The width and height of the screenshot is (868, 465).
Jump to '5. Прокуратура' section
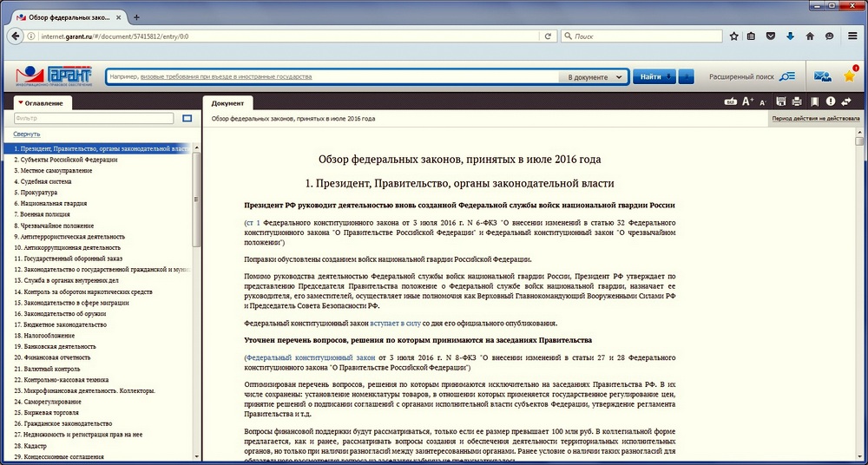point(36,193)
